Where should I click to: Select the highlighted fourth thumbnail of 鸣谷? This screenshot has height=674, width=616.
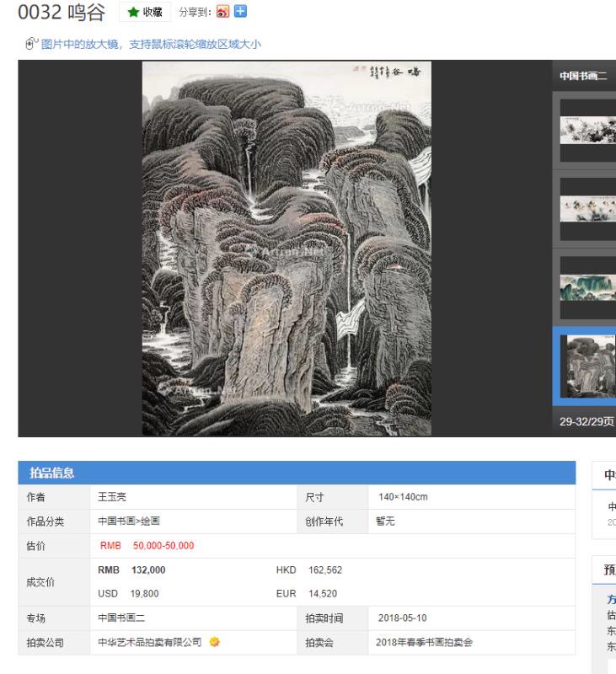coord(588,365)
